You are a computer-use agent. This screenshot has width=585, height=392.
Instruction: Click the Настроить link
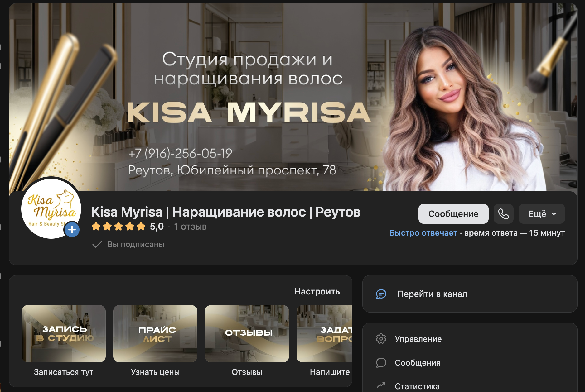(317, 291)
